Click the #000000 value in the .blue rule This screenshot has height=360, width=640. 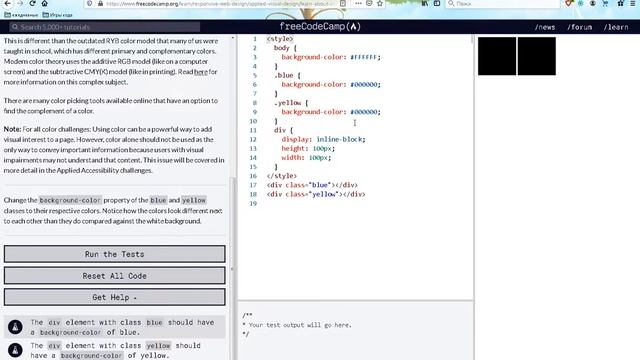click(x=363, y=84)
